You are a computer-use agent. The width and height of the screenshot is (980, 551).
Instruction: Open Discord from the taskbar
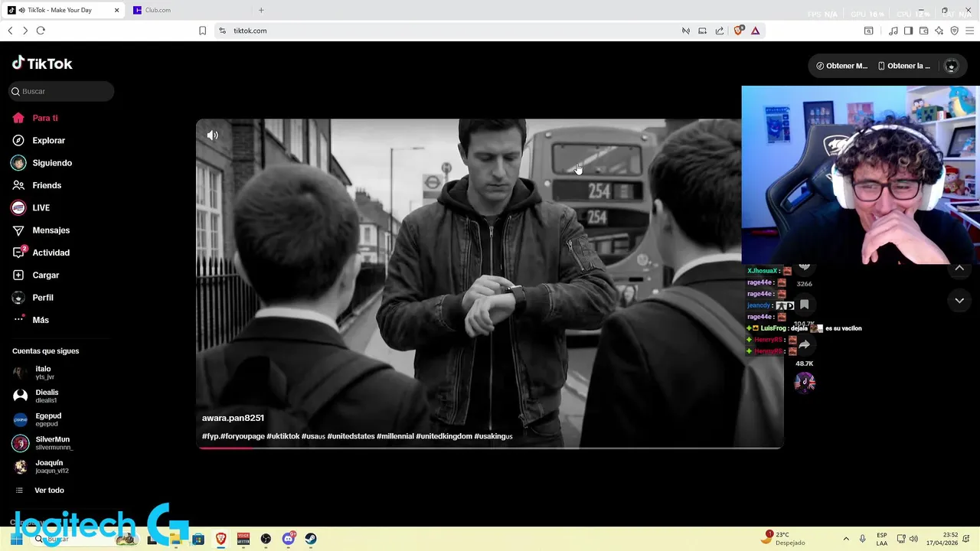pyautogui.click(x=289, y=539)
